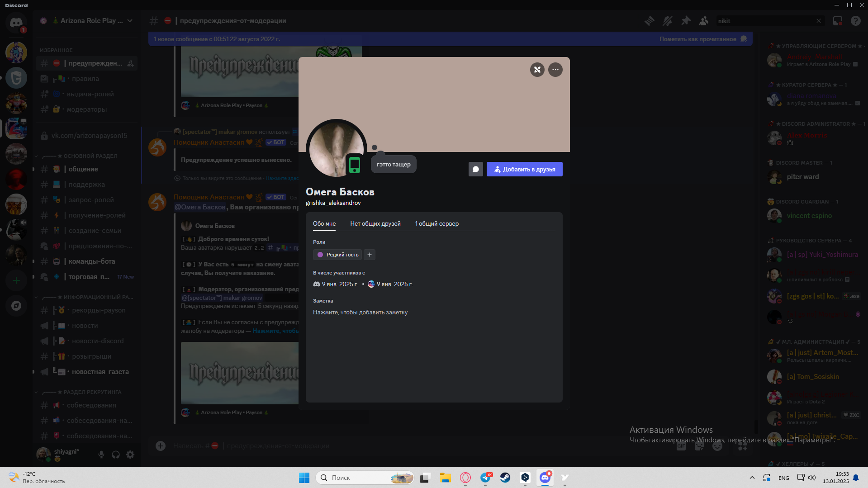The image size is (868, 488).
Task: Open Discord direct messages home icon
Action: [16, 22]
